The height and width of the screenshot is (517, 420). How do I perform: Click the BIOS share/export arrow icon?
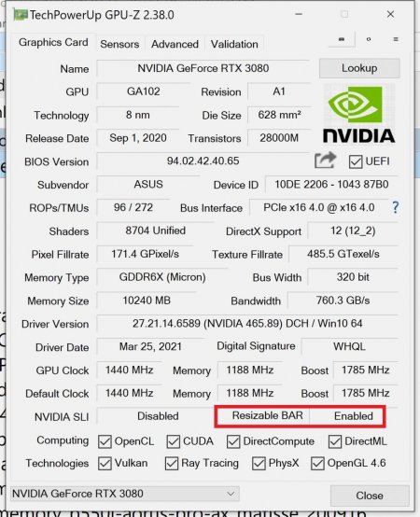tap(325, 161)
